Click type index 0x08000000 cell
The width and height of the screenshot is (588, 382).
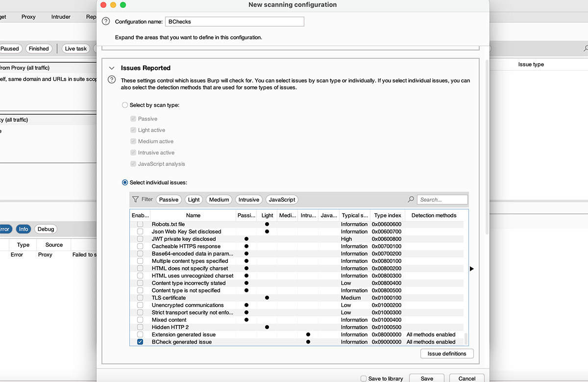[x=387, y=334]
